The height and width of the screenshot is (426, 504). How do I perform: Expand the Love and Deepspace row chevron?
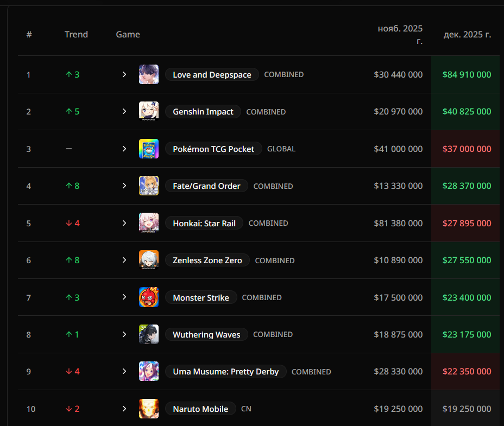tap(124, 74)
